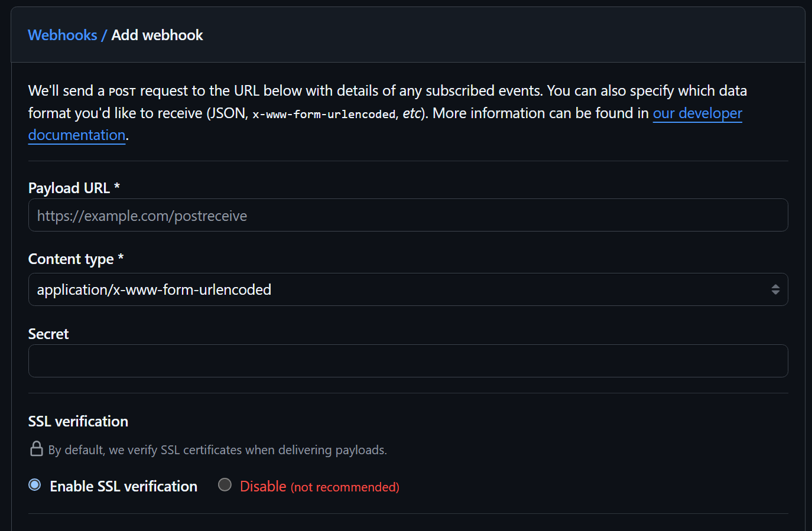Open the Content type dropdown
The height and width of the screenshot is (531, 812).
coord(408,289)
